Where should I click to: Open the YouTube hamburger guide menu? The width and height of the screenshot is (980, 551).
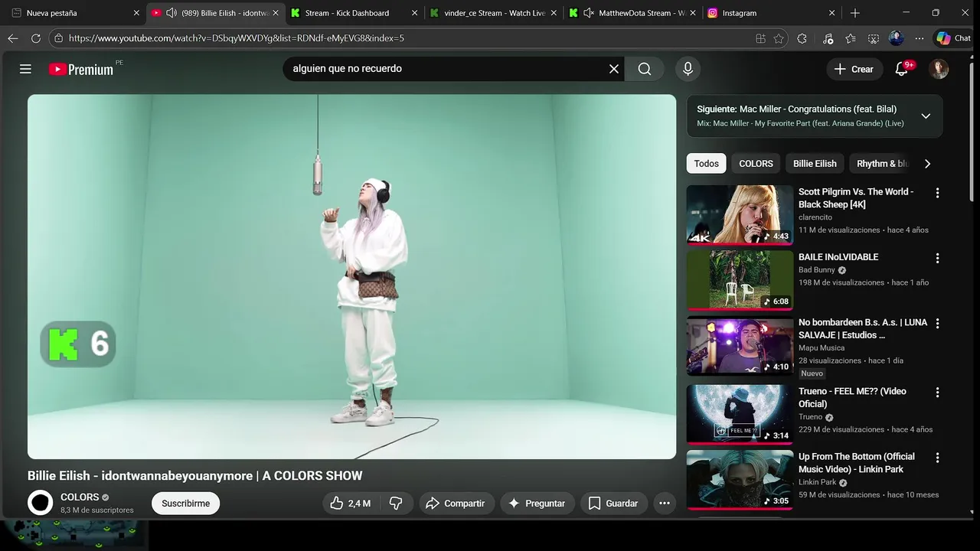[25, 69]
